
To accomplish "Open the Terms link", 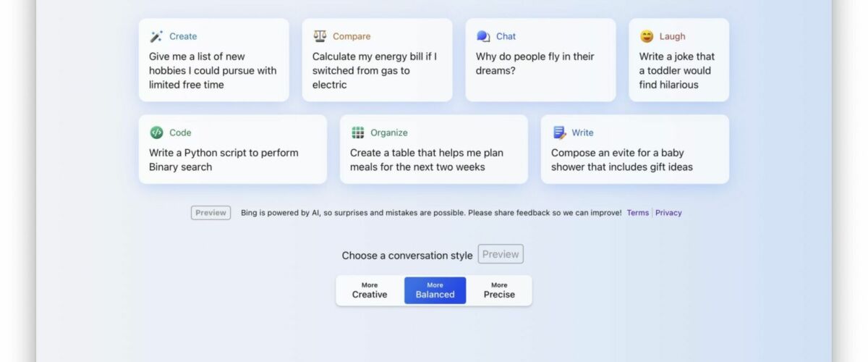I will coord(637,213).
